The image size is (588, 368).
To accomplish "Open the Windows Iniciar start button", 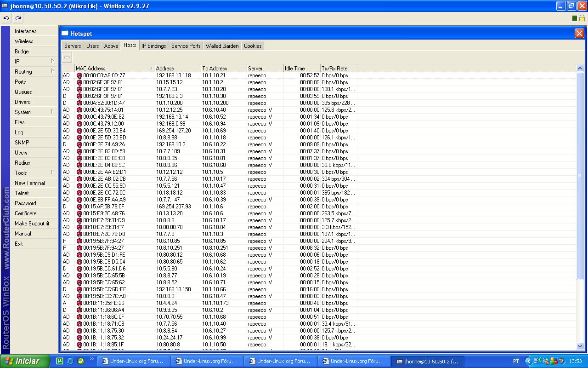I will (25, 361).
